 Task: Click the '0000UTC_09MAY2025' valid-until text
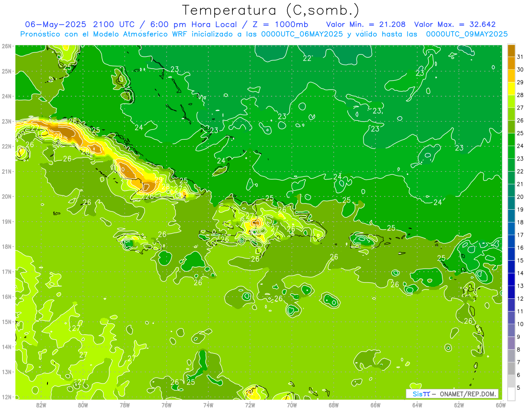coord(467,34)
